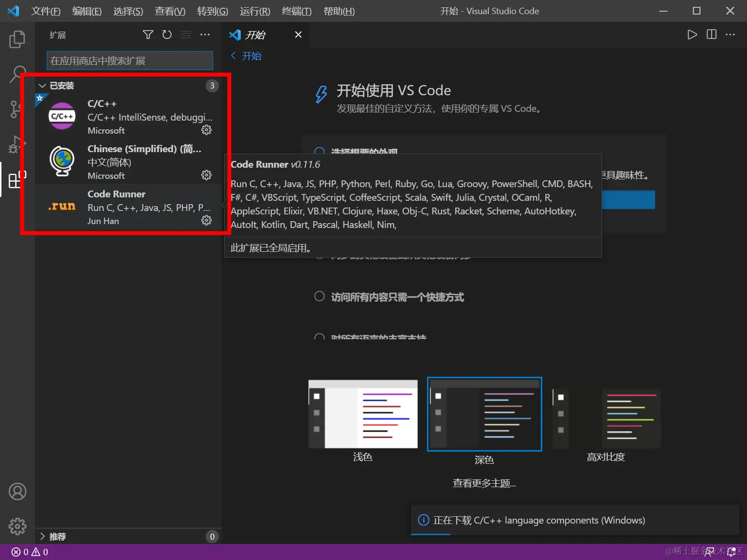The width and height of the screenshot is (747, 560).
Task: Choose the 高对比度 theme thumbnail
Action: [x=606, y=418]
